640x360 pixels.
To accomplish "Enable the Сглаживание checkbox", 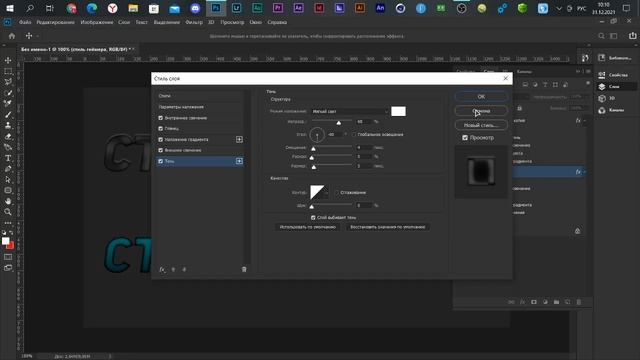I will point(337,193).
